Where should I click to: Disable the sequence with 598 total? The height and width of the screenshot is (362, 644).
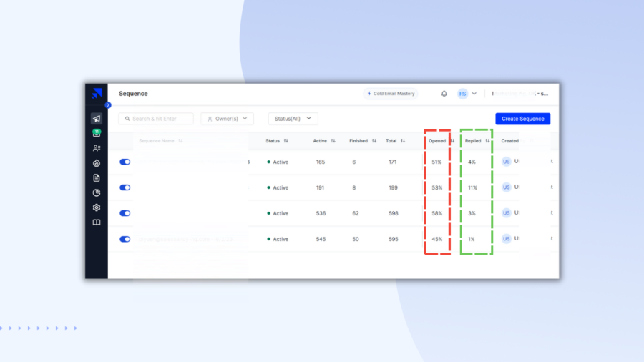125,213
